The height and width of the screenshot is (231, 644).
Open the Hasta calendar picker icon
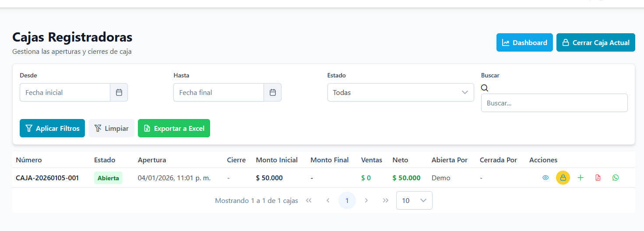coord(272,92)
